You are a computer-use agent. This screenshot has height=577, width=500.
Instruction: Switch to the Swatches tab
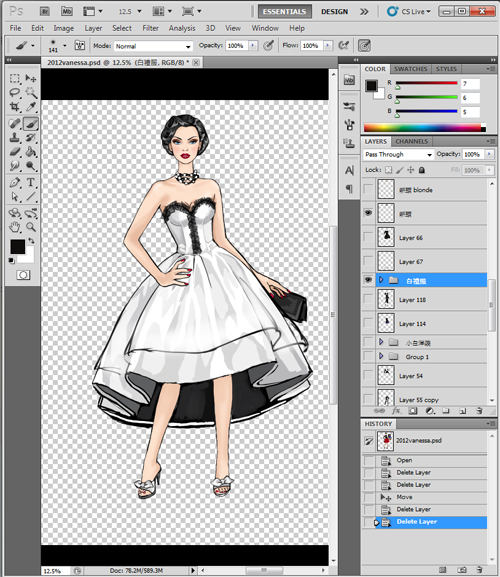(411, 69)
